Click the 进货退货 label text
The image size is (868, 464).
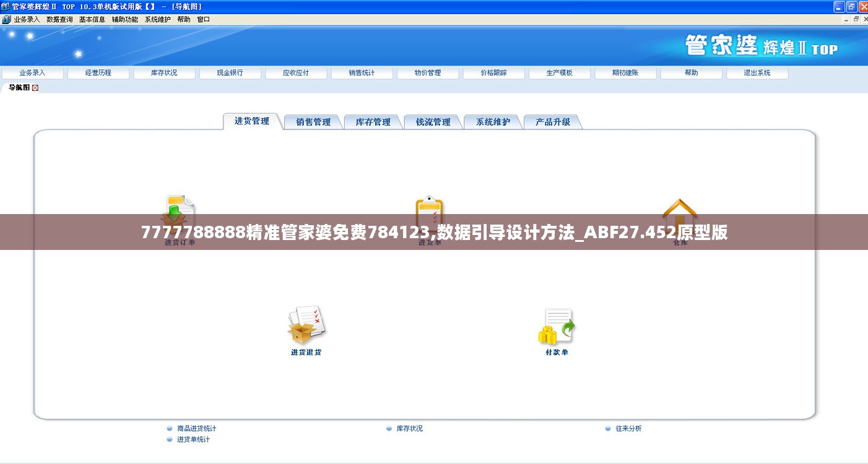306,353
